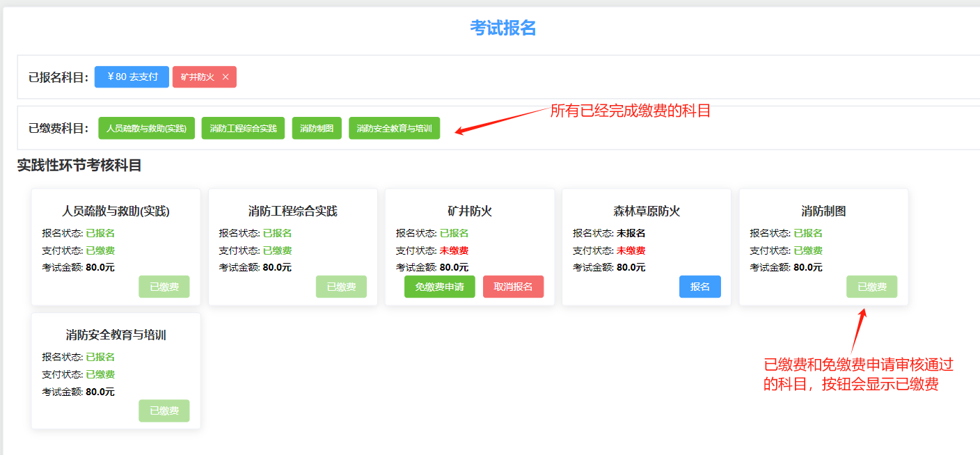Click 取消报名 on the 矿井防火 card
Viewport: 980px width, 455px height.
tap(513, 286)
